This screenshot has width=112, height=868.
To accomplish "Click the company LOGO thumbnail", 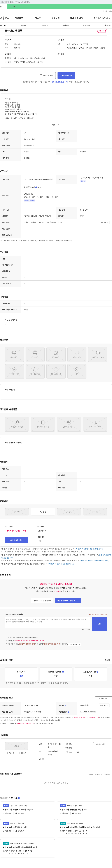I will tap(16, 746).
